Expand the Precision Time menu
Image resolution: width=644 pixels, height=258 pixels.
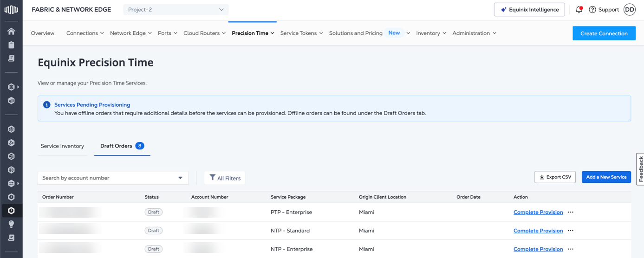point(253,33)
